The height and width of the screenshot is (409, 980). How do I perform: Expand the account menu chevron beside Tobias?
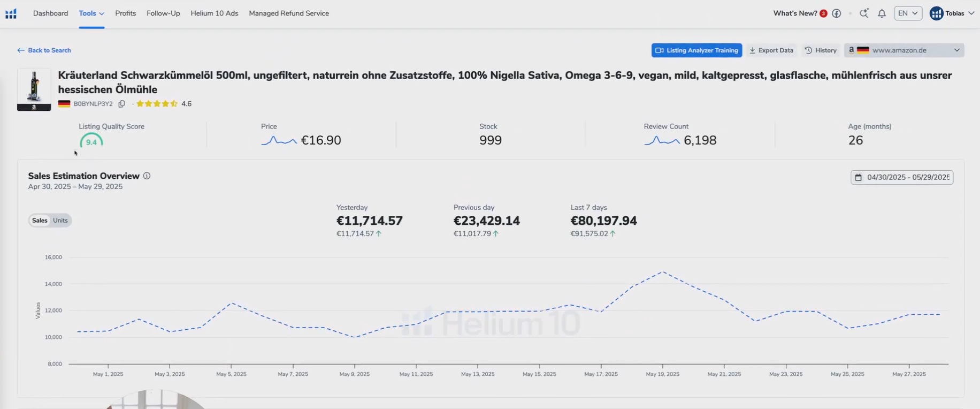point(971,13)
